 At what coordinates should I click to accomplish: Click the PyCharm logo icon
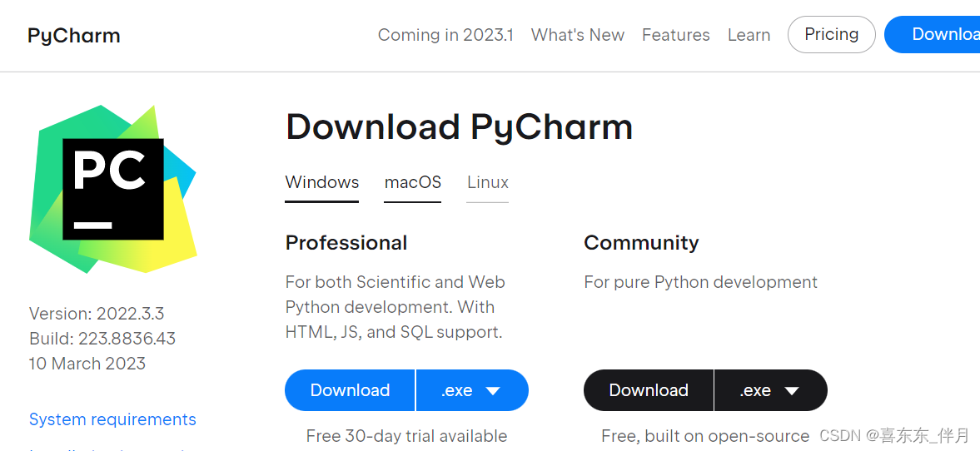coord(113,189)
